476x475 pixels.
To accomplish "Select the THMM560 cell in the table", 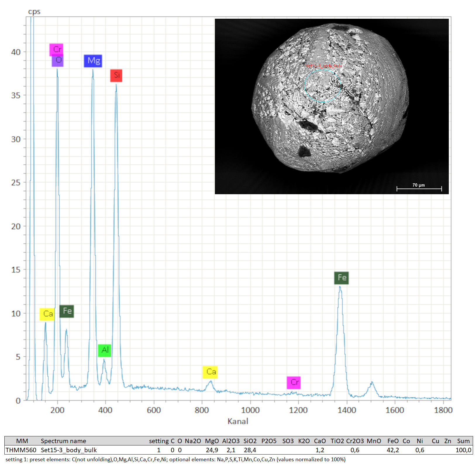I will coord(21,450).
